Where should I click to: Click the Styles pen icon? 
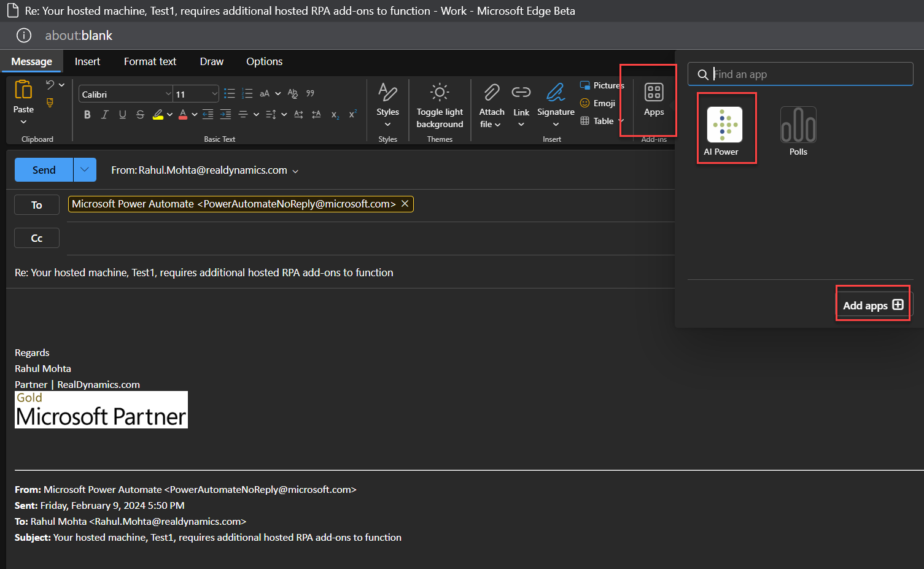pos(387,92)
